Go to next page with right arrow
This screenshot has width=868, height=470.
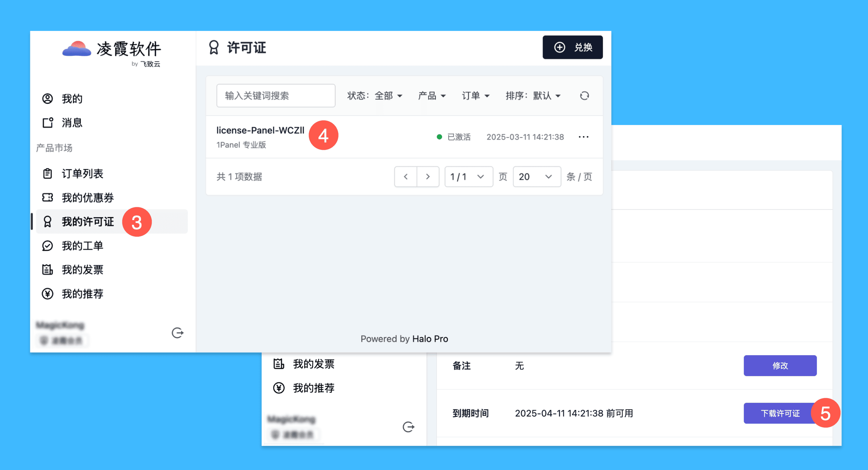coord(428,177)
